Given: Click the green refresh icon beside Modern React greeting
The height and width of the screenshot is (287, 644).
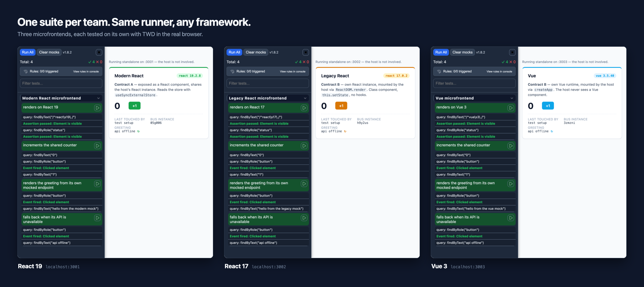Looking at the screenshot, I should point(138,131).
